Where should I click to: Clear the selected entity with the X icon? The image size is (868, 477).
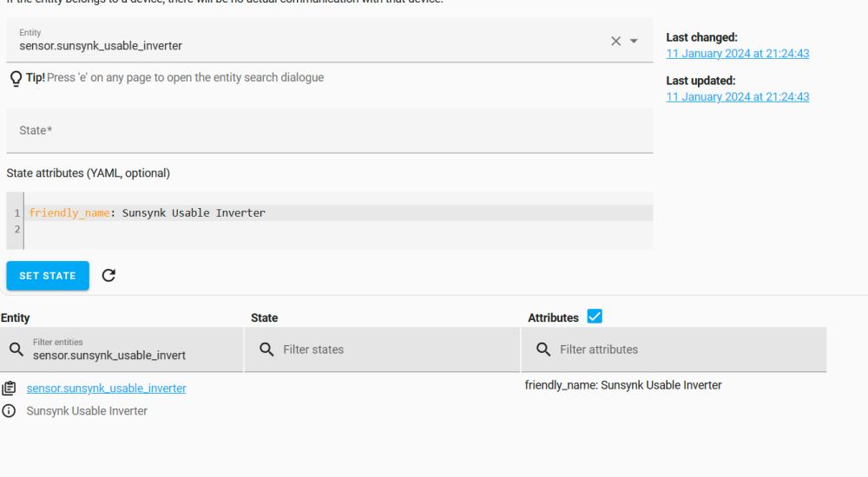pos(615,41)
